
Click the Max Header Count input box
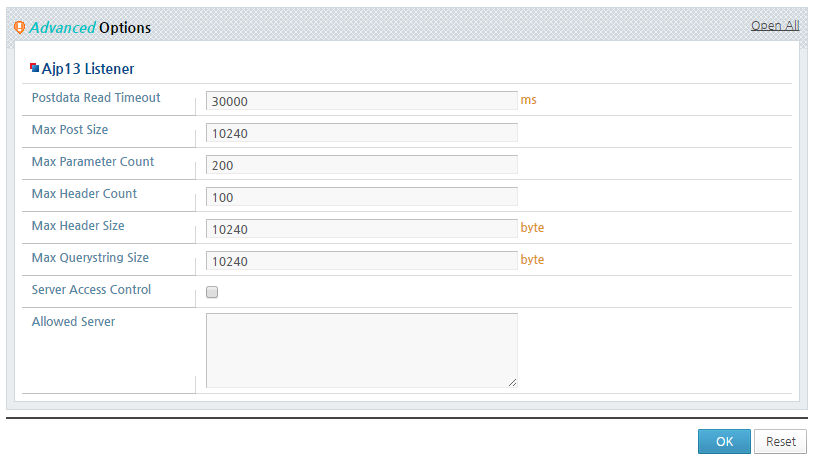(361, 197)
